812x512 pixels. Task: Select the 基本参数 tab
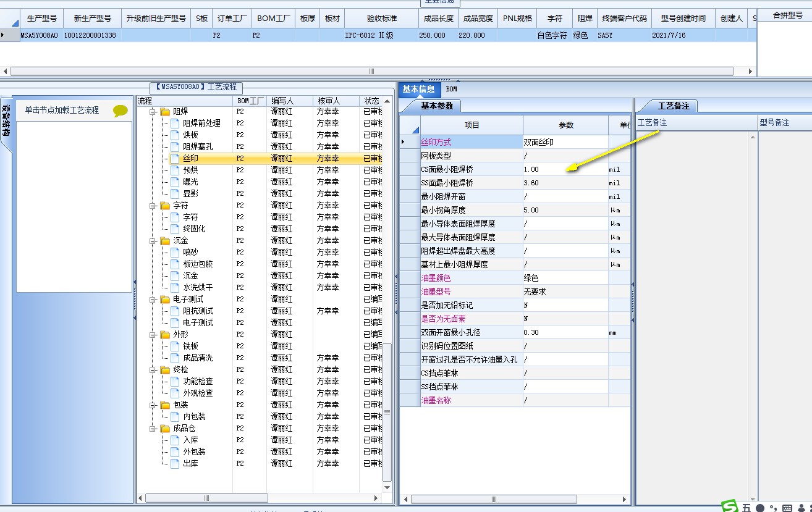437,106
